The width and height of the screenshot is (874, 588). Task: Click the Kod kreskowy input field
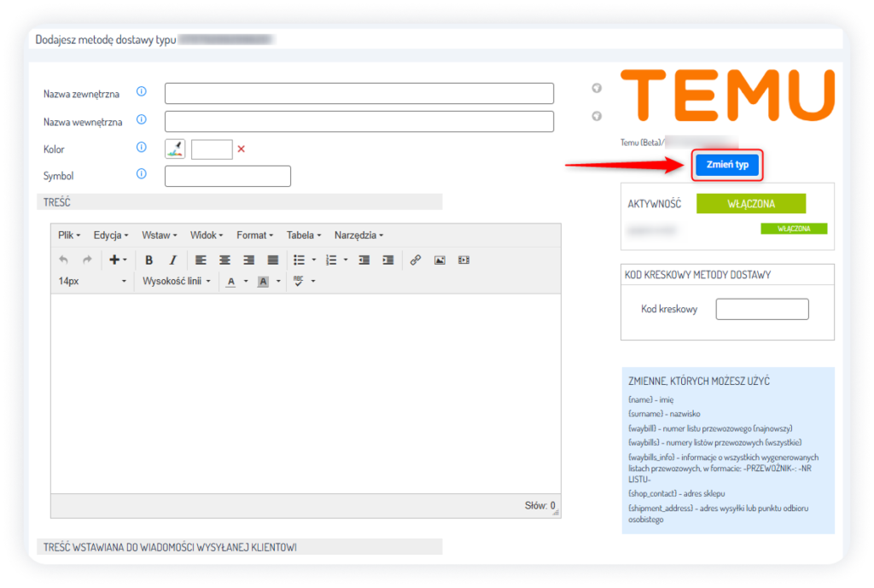761,309
